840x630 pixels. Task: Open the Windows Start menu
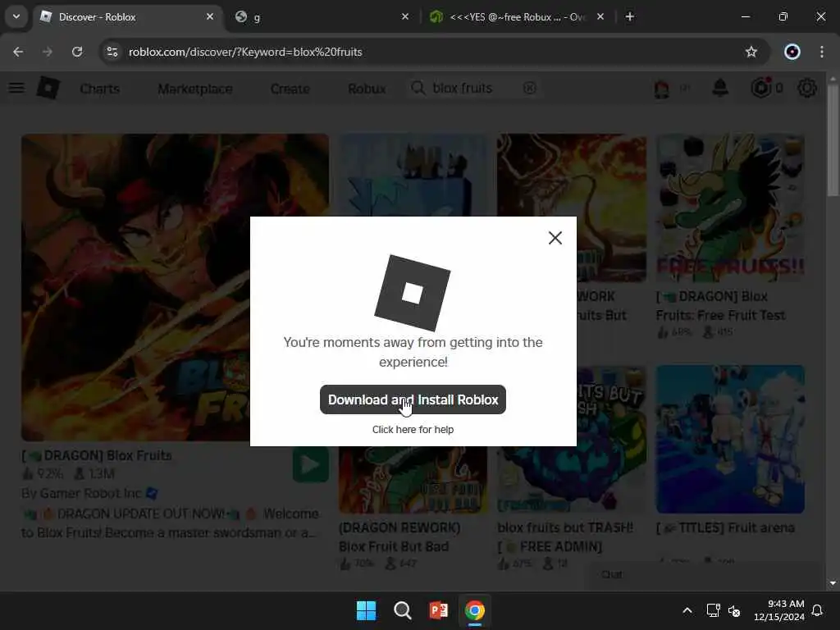pyautogui.click(x=367, y=610)
